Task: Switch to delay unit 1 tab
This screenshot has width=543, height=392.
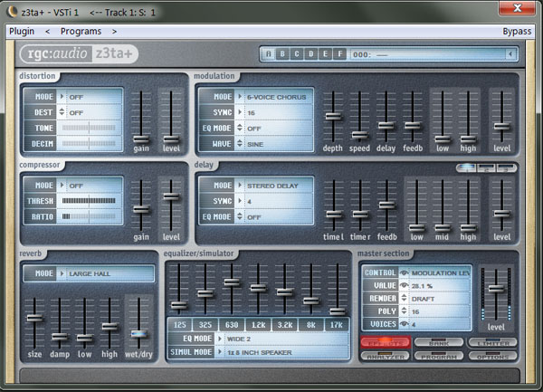Action: pyautogui.click(x=466, y=168)
